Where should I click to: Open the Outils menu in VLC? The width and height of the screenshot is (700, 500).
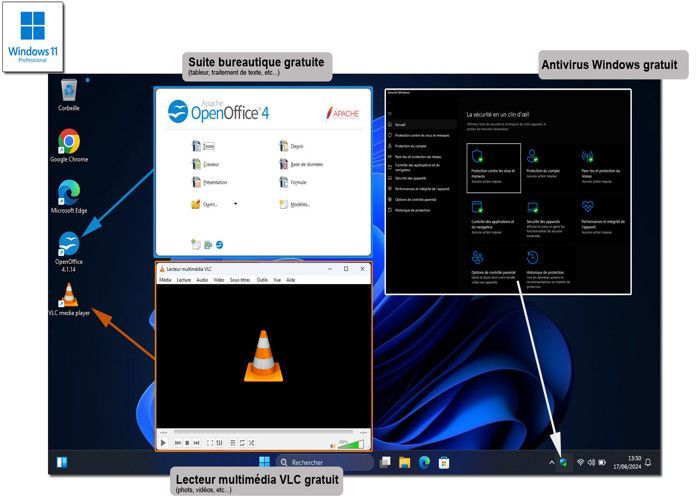click(262, 280)
